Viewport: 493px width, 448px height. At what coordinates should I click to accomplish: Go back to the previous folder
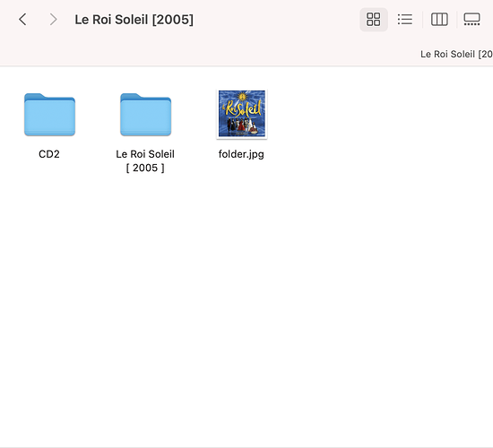click(x=22, y=20)
